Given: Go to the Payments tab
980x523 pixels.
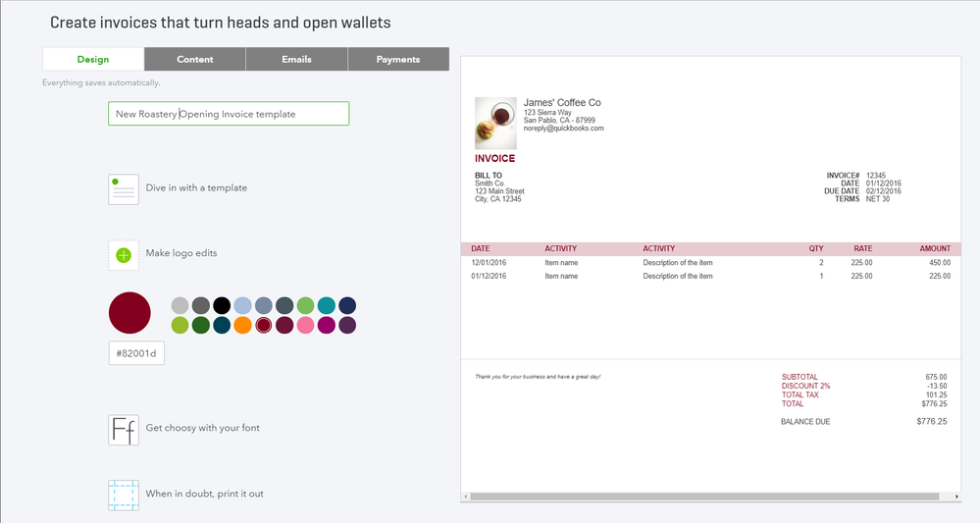Looking at the screenshot, I should pos(398,59).
